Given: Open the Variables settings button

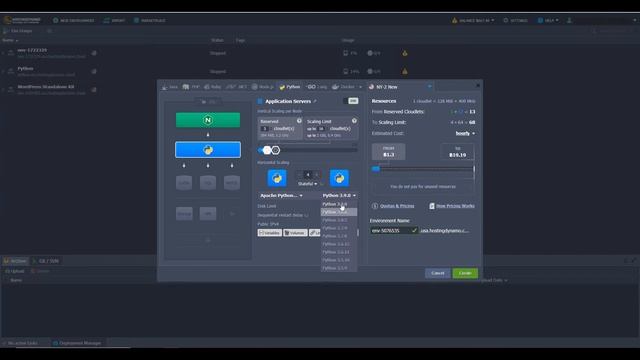Looking at the screenshot, I should click(x=269, y=233).
